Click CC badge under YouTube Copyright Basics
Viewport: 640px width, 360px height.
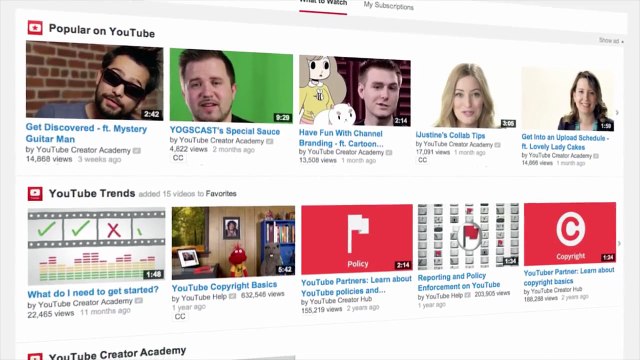[x=180, y=316]
